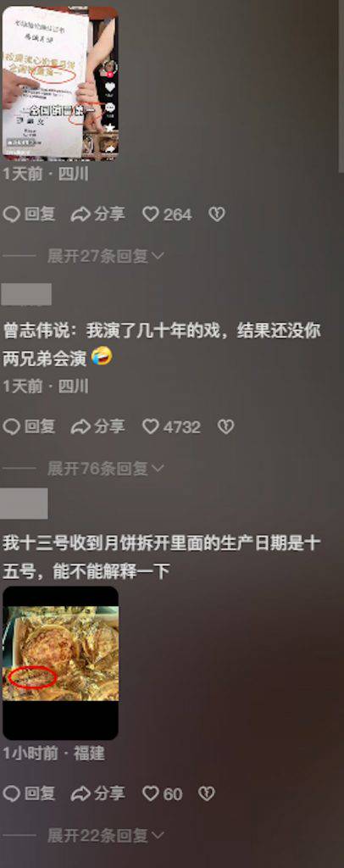Like the comment showing 264 likes
This screenshot has width=344, height=868.
pyautogui.click(x=167, y=214)
